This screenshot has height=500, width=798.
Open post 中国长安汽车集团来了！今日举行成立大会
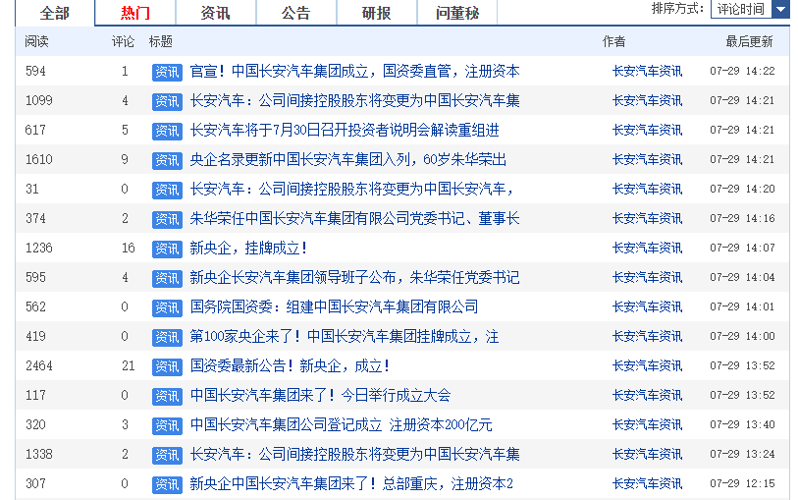(x=320, y=396)
